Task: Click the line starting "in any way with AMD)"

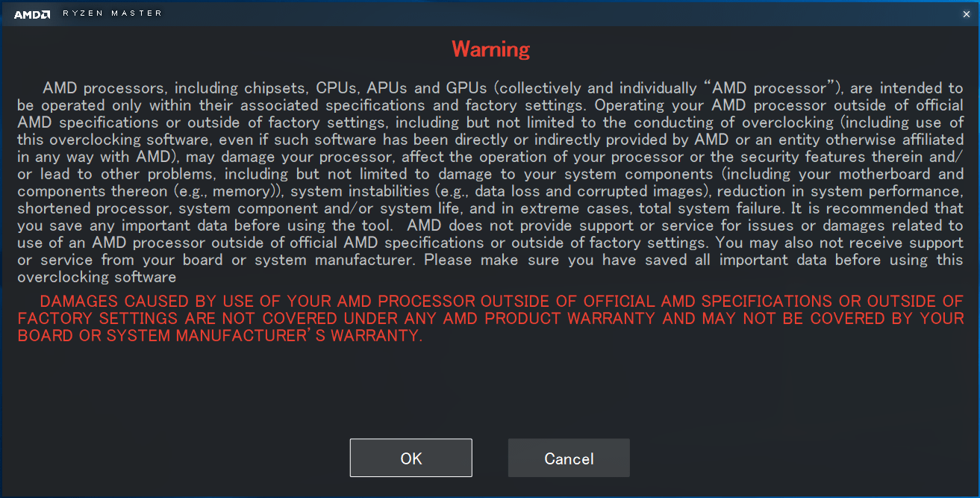Action: 490,158
